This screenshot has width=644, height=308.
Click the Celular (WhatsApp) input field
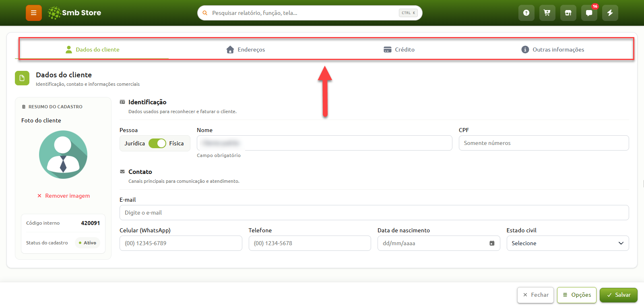[181, 243]
